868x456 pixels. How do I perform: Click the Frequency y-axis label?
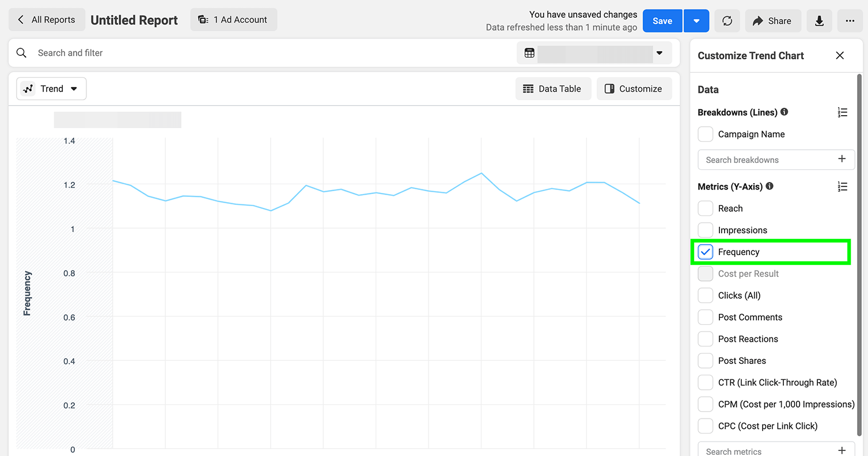27,294
